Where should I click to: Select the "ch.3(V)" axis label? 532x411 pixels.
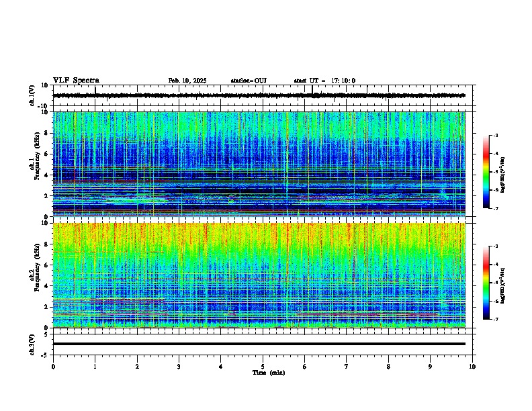coord(32,345)
